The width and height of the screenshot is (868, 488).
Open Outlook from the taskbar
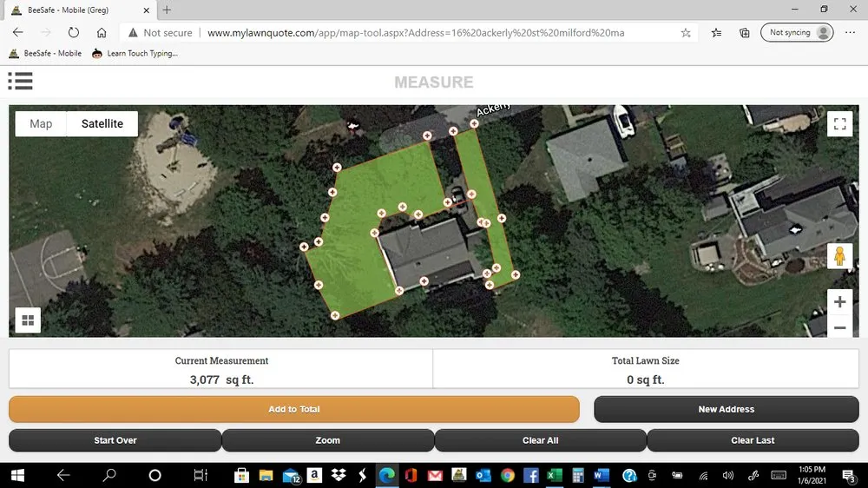(483, 475)
